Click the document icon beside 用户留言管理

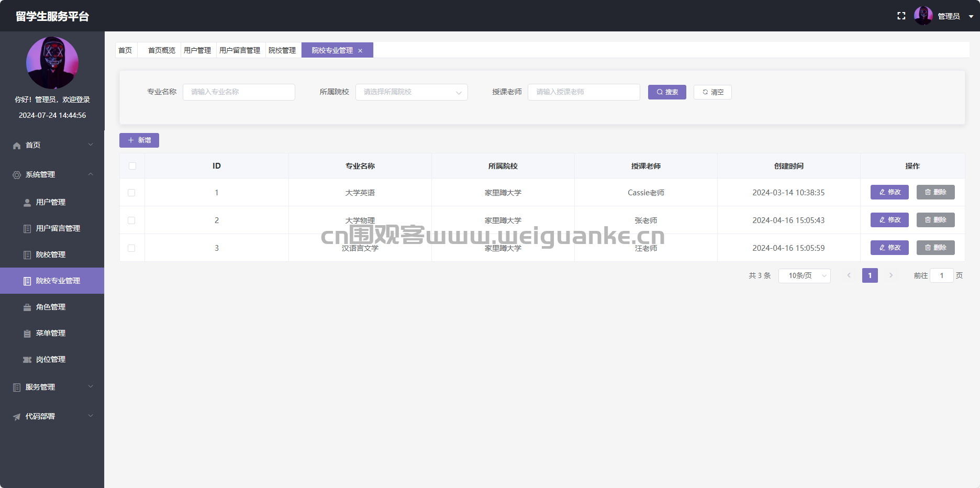pyautogui.click(x=27, y=229)
